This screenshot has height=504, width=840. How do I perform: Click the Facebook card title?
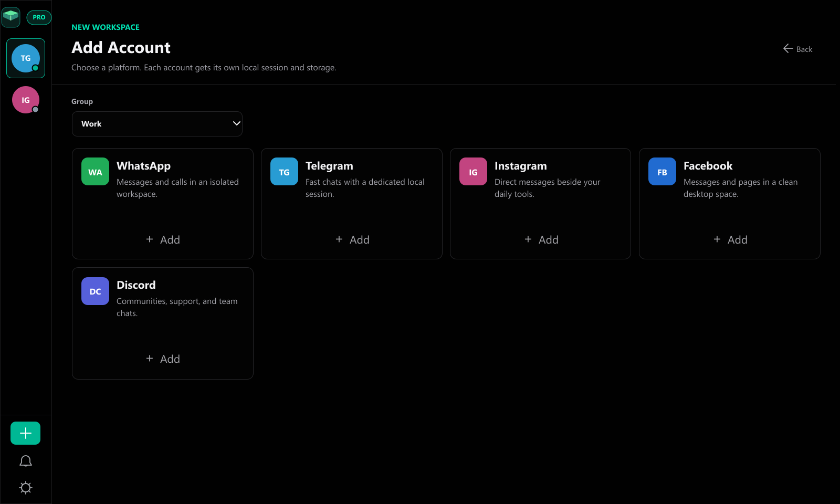pos(708,166)
